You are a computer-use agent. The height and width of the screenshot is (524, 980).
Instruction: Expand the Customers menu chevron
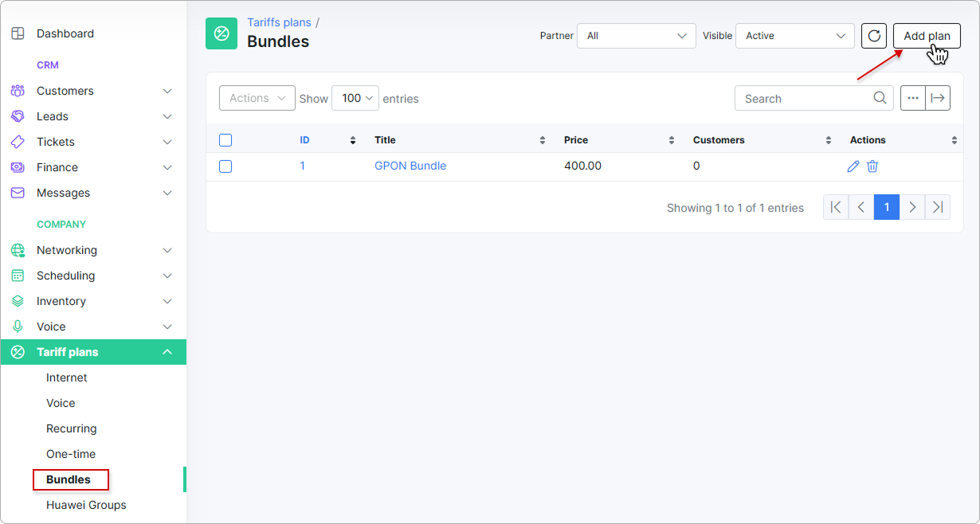[x=167, y=91]
